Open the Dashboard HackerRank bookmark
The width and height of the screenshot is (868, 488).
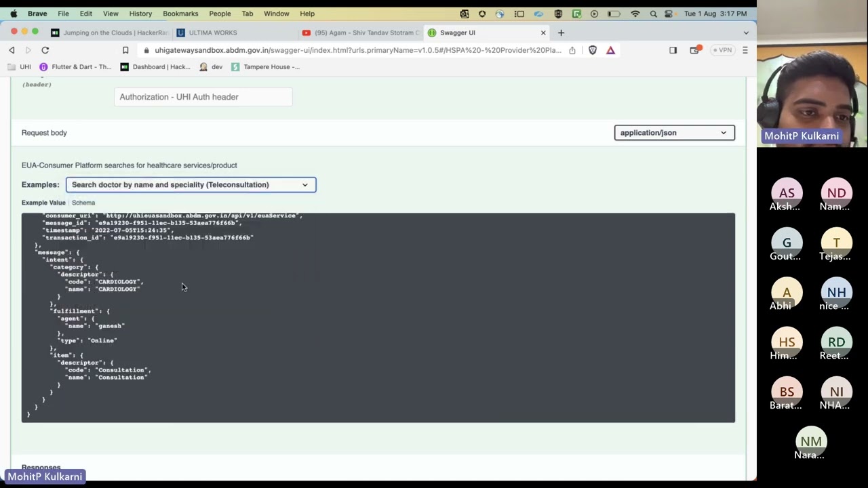(x=155, y=67)
